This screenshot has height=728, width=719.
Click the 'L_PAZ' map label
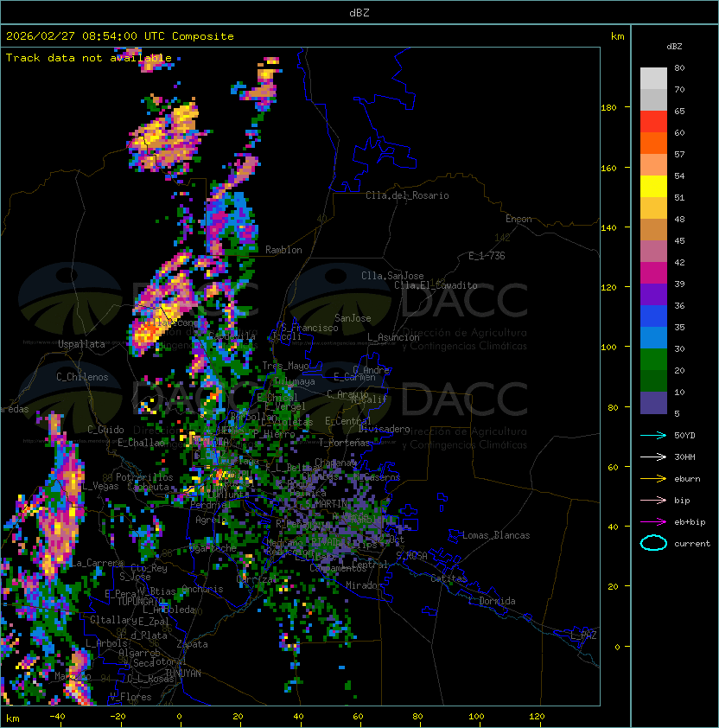583,635
